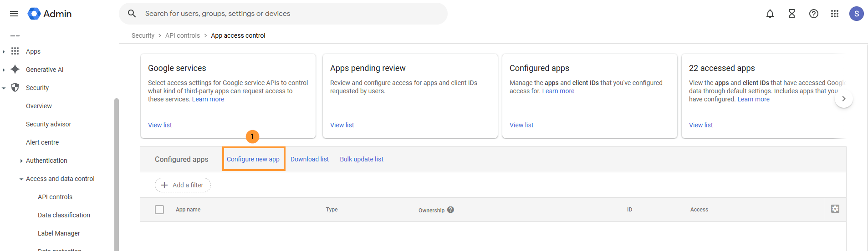Viewport: 868px width, 251px height.
Task: Click Download list link
Action: [x=309, y=159]
